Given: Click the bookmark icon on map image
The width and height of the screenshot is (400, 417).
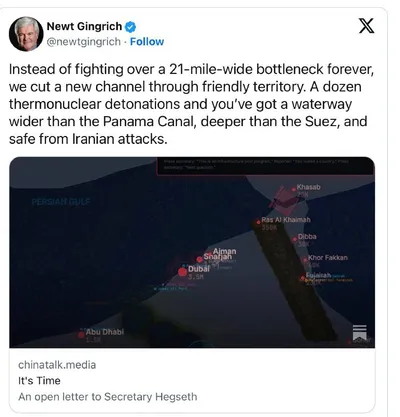Looking at the screenshot, I should 360,333.
